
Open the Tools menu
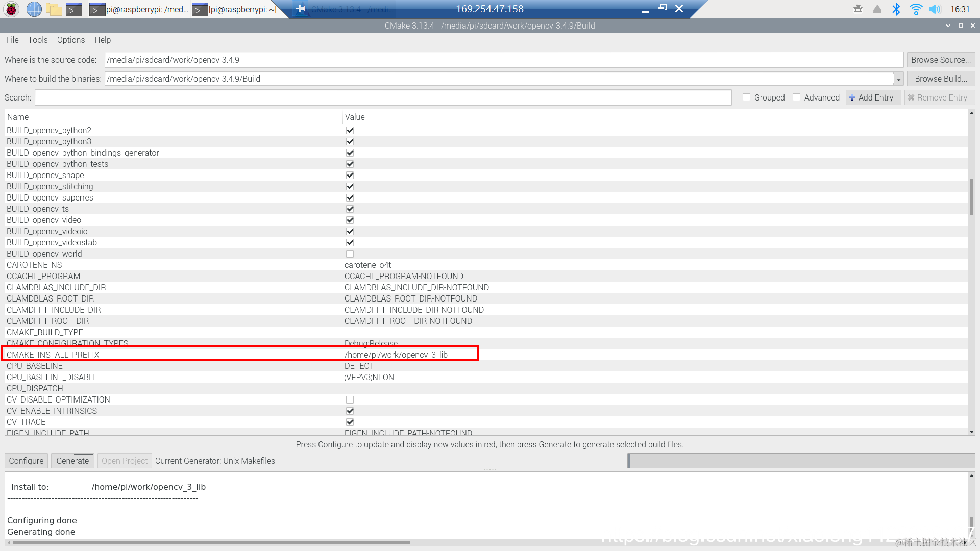pyautogui.click(x=37, y=40)
